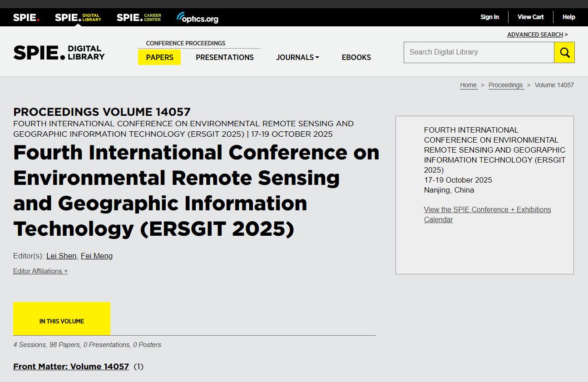Go to Home breadcrumb
This screenshot has height=382, width=588.
(468, 85)
